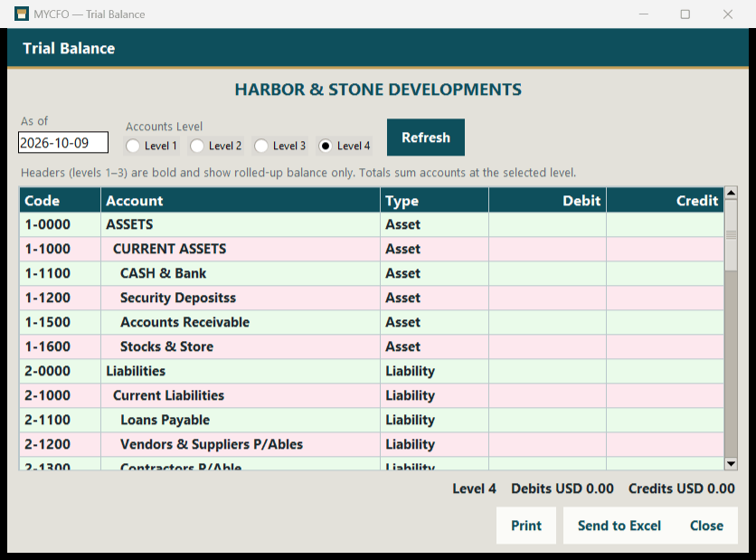Viewport: 756px width, 560px height.
Task: Click code cell 1-1500
Action: point(61,322)
